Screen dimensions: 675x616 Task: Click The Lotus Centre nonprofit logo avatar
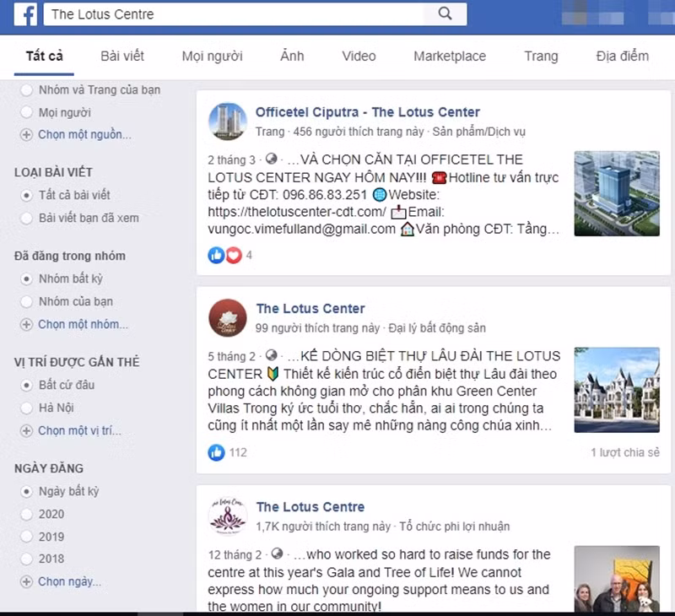pyautogui.click(x=227, y=516)
